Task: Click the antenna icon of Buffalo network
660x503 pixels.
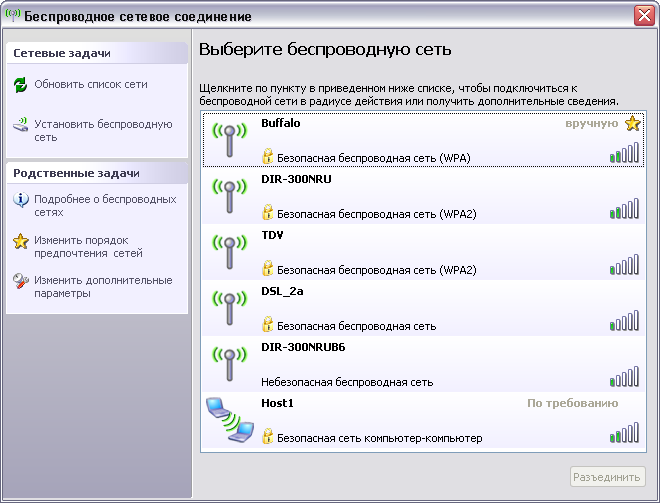Action: (x=229, y=139)
